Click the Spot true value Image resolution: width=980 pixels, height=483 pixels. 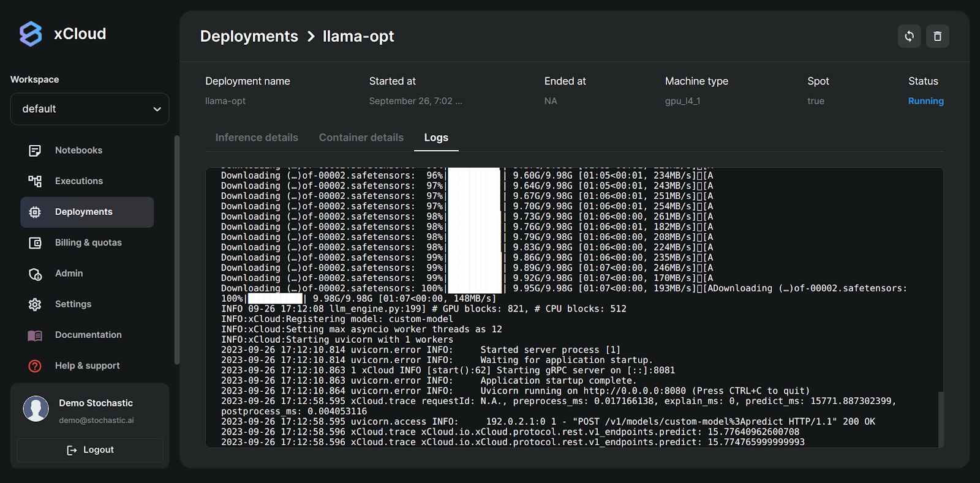816,101
